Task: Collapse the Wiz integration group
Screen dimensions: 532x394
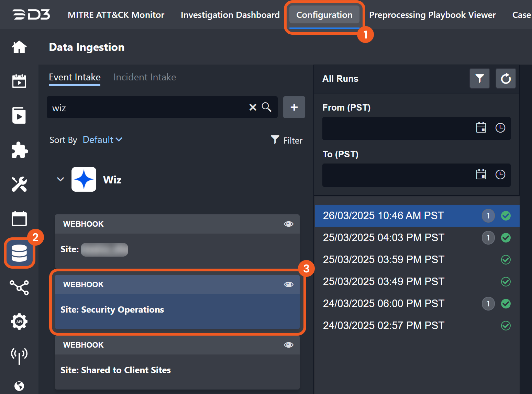Action: click(60, 179)
